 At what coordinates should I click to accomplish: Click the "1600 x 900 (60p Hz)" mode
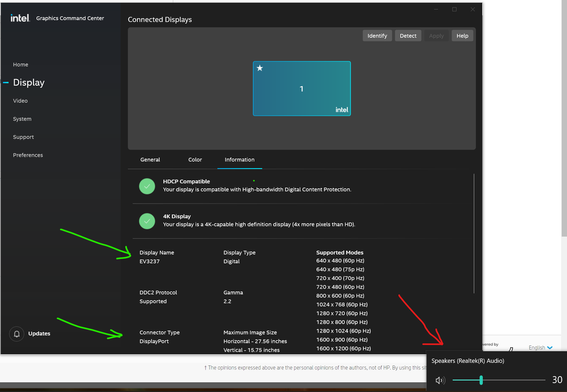[342, 340]
